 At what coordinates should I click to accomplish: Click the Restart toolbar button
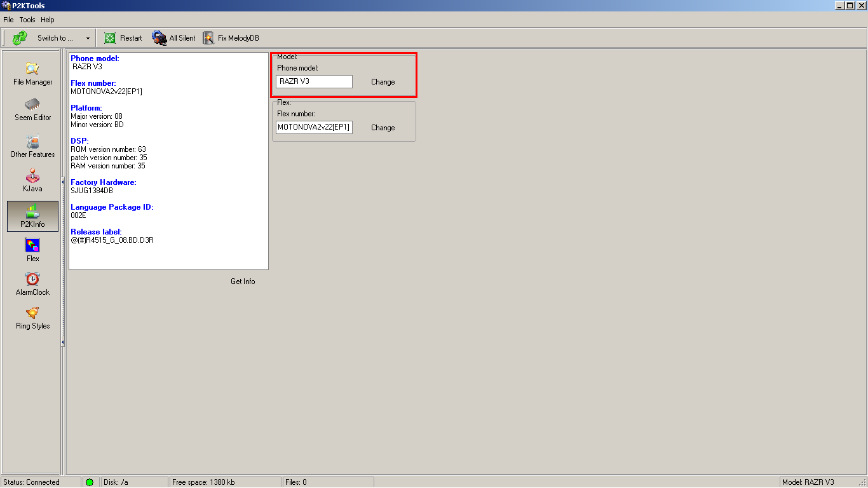point(123,38)
